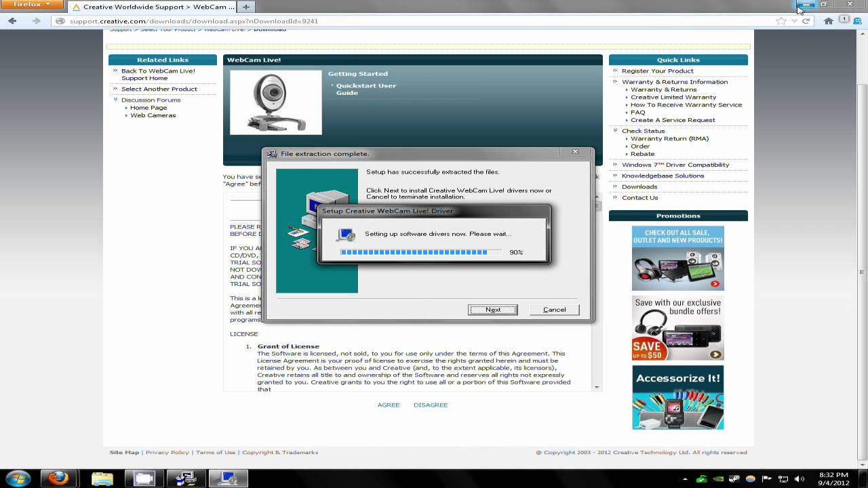Open the Privacy Policy footer link
Screen dimensions: 868x488
point(167,452)
